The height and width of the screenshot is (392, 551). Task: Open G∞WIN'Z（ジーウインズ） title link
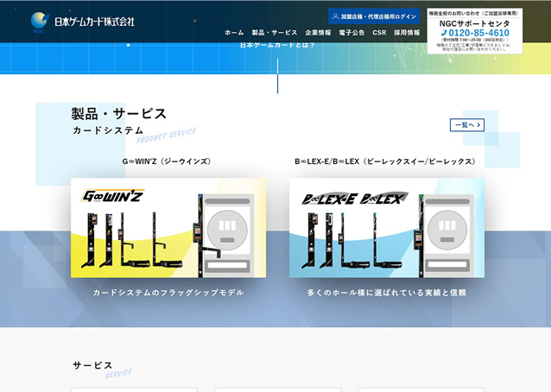(167, 161)
